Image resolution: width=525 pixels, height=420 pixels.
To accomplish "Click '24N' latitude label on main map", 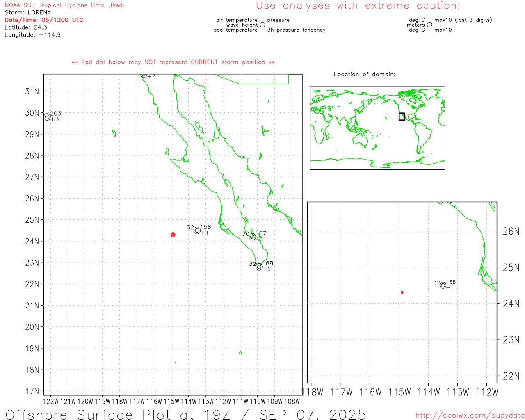I will click(x=32, y=241).
